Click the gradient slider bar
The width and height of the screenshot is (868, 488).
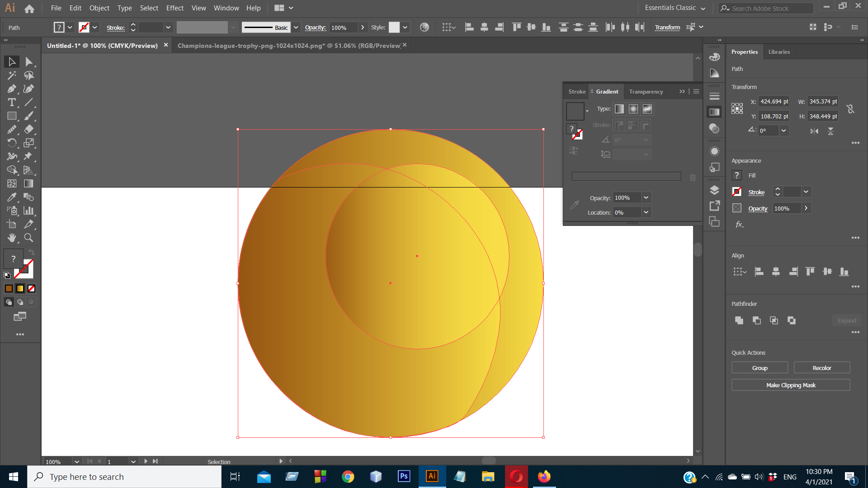626,176
